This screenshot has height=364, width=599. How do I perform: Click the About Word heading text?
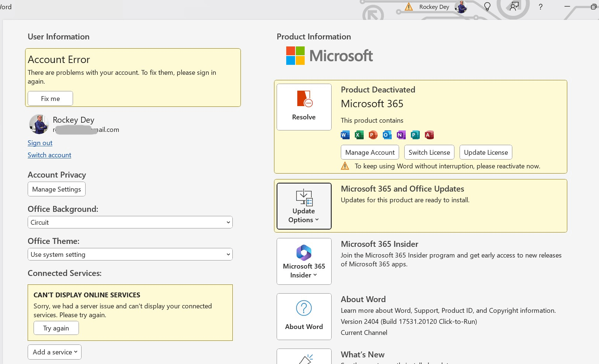pyautogui.click(x=363, y=299)
